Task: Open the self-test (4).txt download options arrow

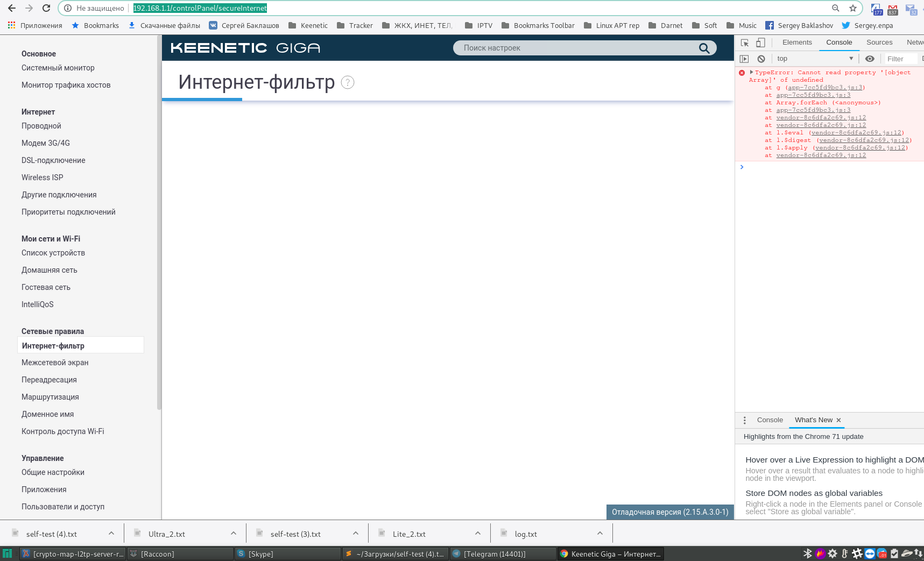Action: 111,534
